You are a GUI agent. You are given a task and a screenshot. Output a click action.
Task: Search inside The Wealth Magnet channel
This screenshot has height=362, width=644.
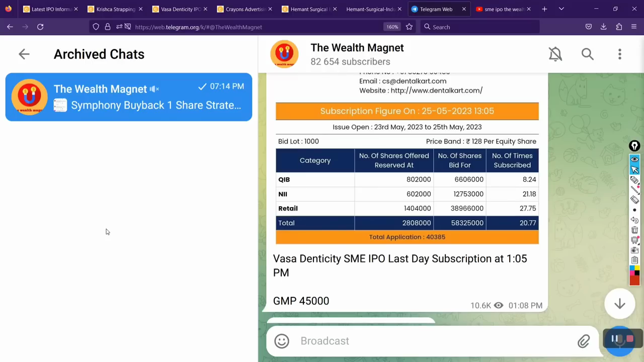point(588,54)
